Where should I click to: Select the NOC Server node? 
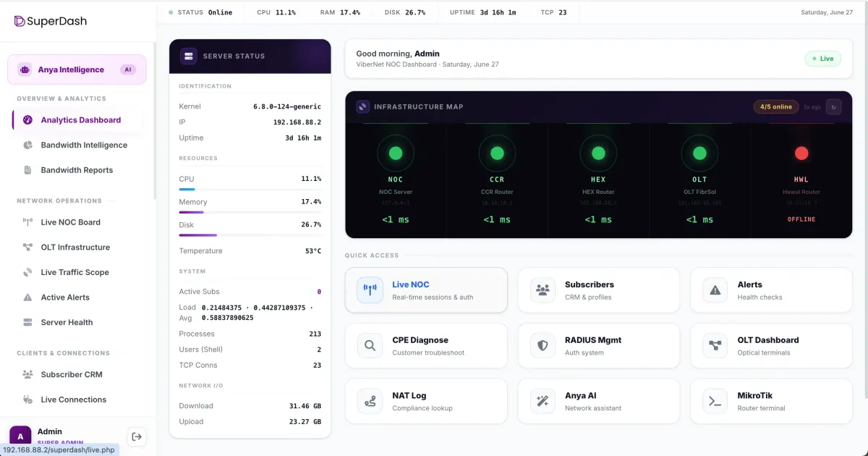(396, 181)
